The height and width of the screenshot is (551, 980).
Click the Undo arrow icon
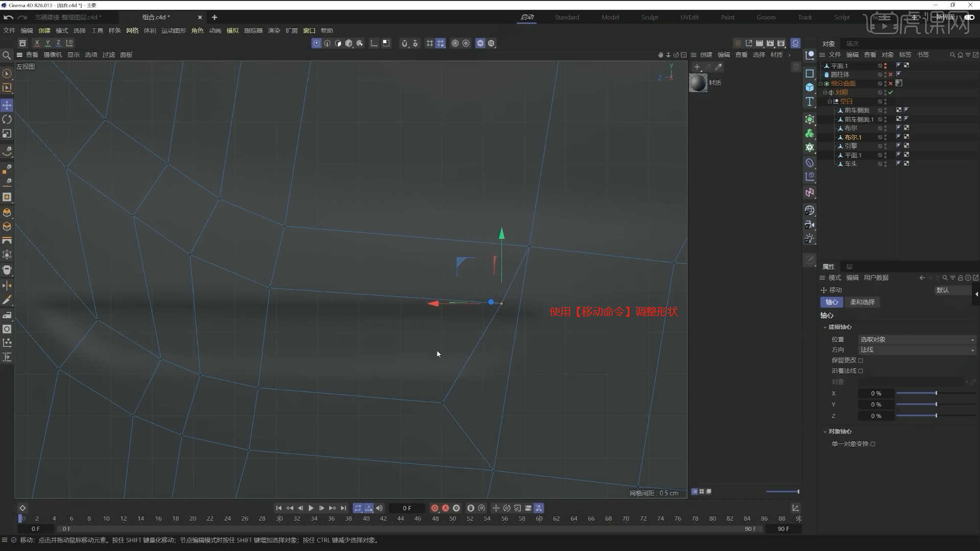tap(8, 17)
